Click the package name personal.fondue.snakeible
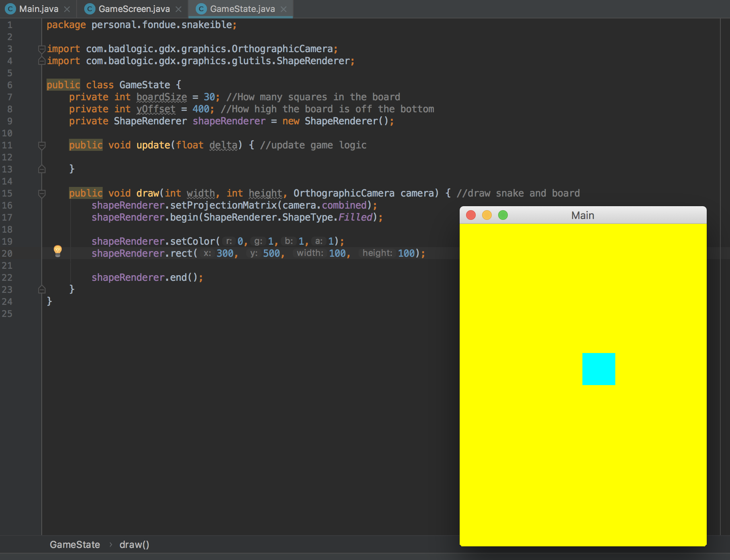The image size is (730, 560). pos(162,25)
